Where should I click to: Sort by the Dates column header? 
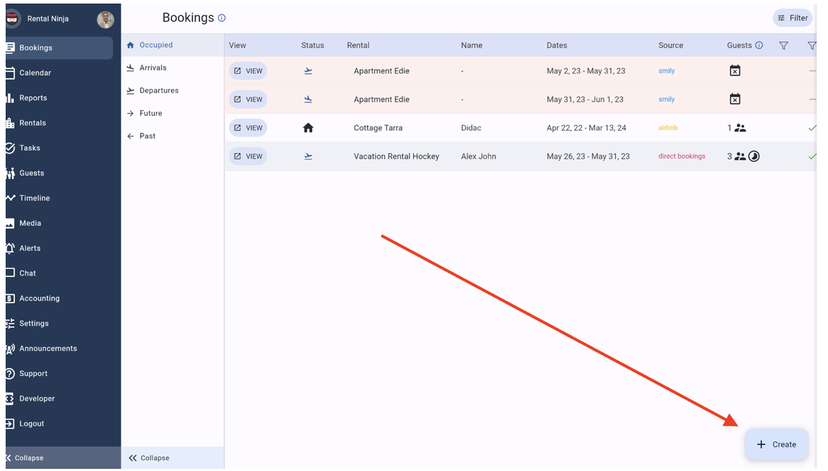tap(557, 46)
